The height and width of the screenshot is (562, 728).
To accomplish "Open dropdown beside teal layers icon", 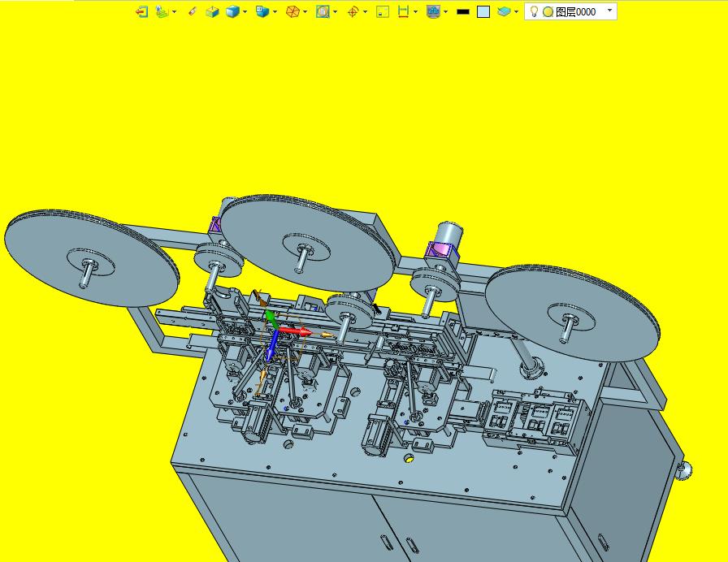I will [516, 11].
